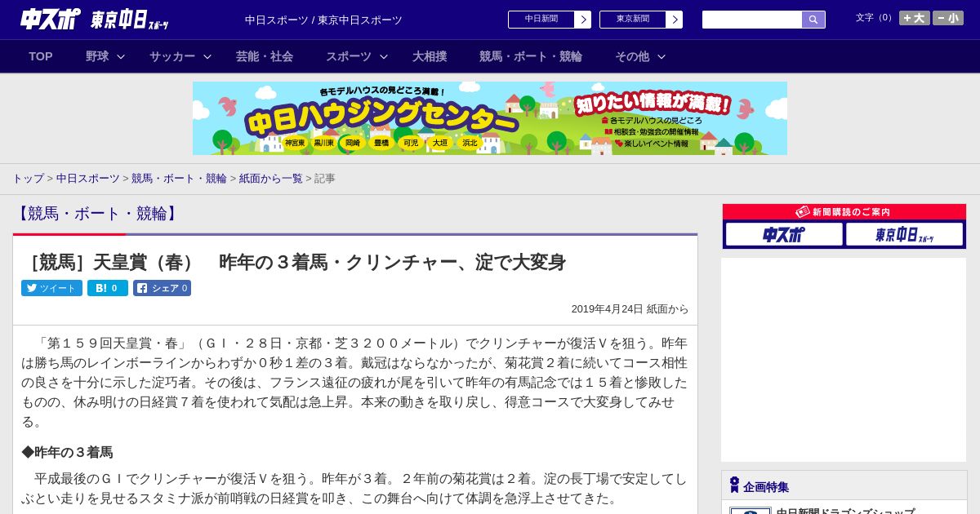
Task: Open the 大相撲 menu
Action: pyautogui.click(x=430, y=56)
